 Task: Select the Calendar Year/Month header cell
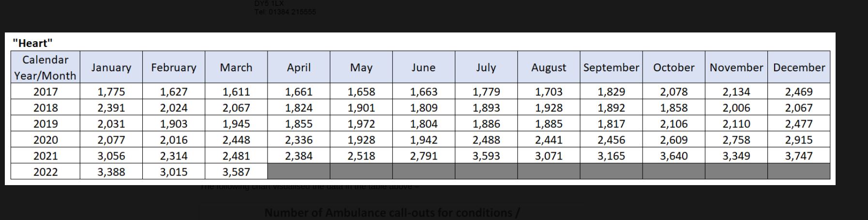[x=45, y=67]
